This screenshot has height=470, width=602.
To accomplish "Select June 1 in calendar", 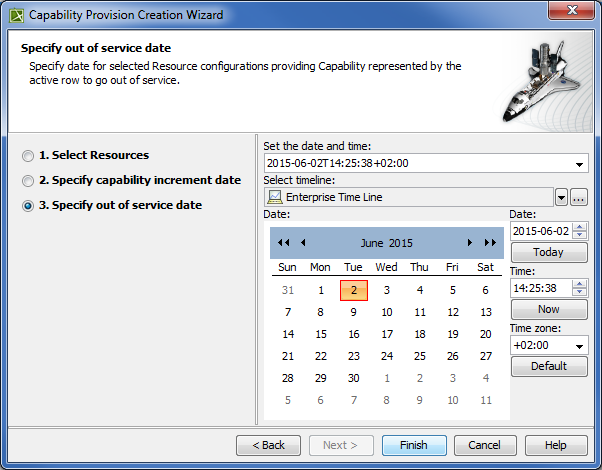I will pyautogui.click(x=321, y=290).
